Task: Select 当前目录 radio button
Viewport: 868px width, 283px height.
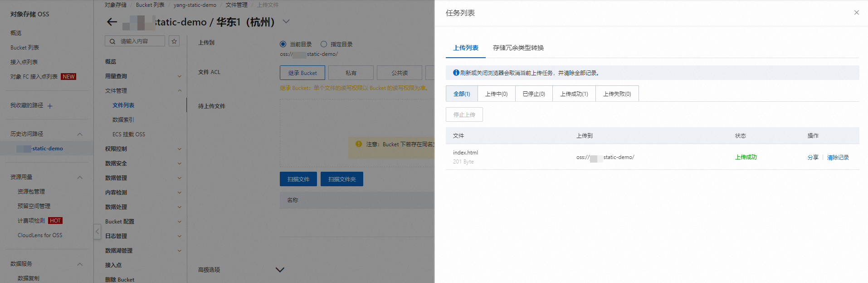Action: pyautogui.click(x=283, y=44)
